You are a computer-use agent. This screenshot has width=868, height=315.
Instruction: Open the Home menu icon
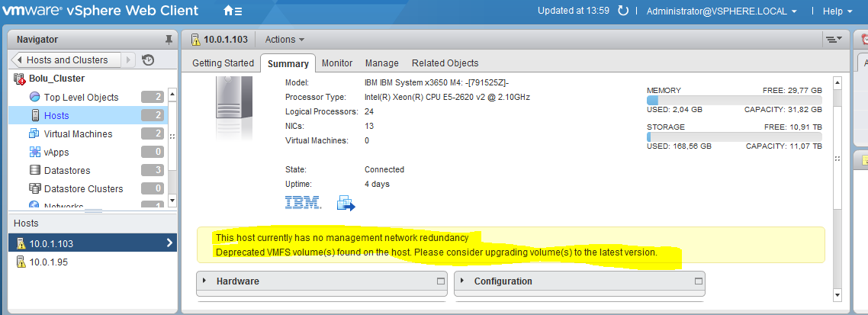point(232,11)
